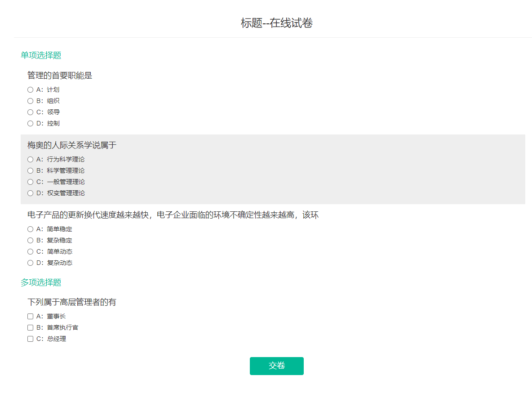Click question text 梅奥的人际关系学说属于
This screenshot has height=416, width=532.
pyautogui.click(x=72, y=145)
